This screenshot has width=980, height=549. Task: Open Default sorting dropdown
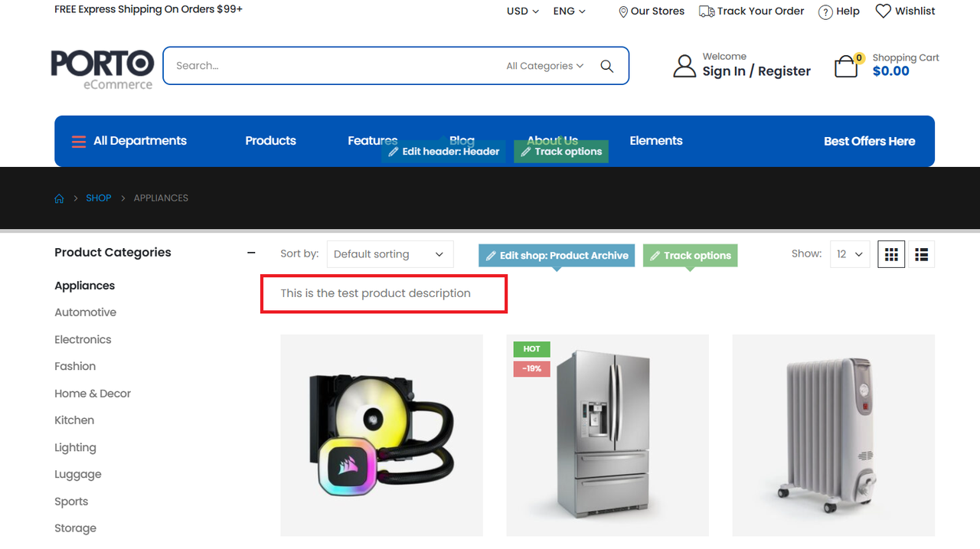pyautogui.click(x=390, y=254)
